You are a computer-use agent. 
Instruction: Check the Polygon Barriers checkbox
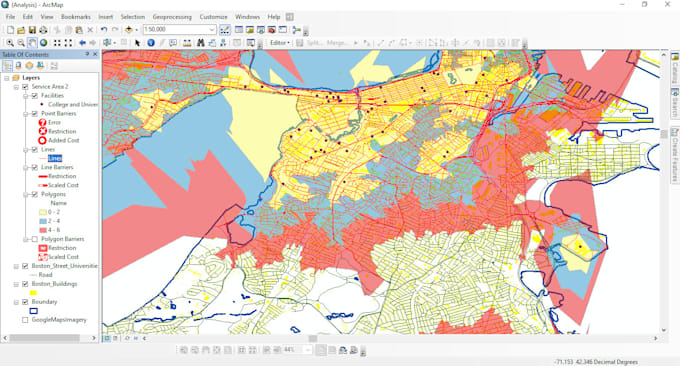click(35, 239)
